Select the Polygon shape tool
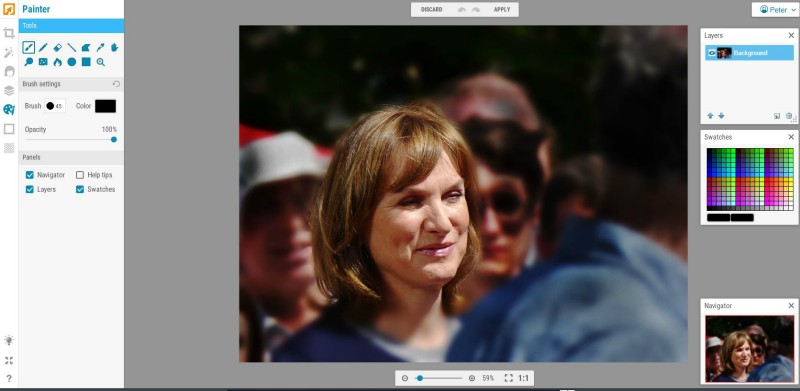Viewport: 800px width, 391px height. pos(86,47)
